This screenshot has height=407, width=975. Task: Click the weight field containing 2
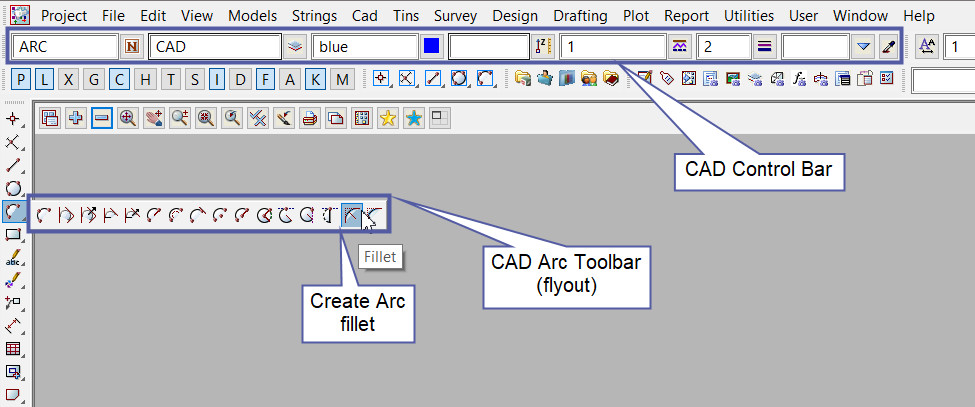point(724,47)
